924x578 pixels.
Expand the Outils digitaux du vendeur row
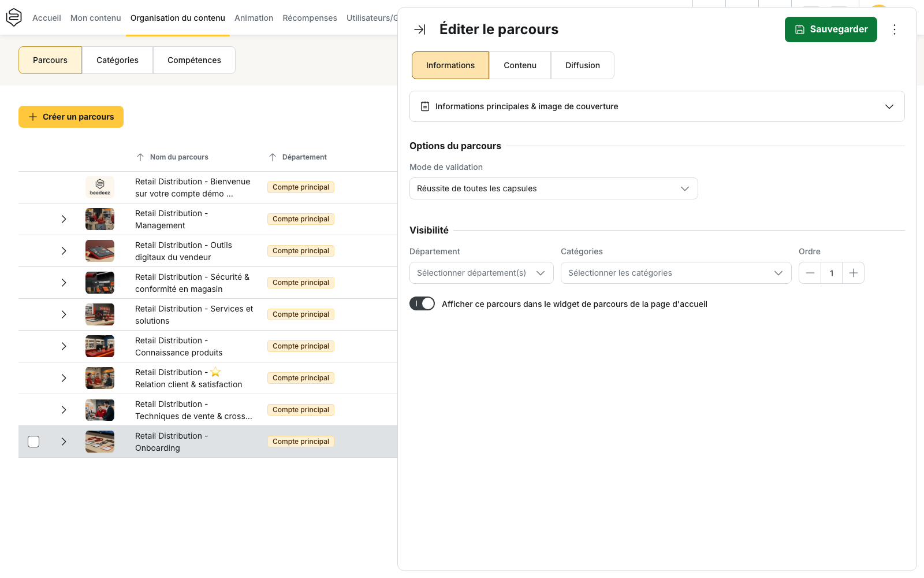pyautogui.click(x=64, y=251)
